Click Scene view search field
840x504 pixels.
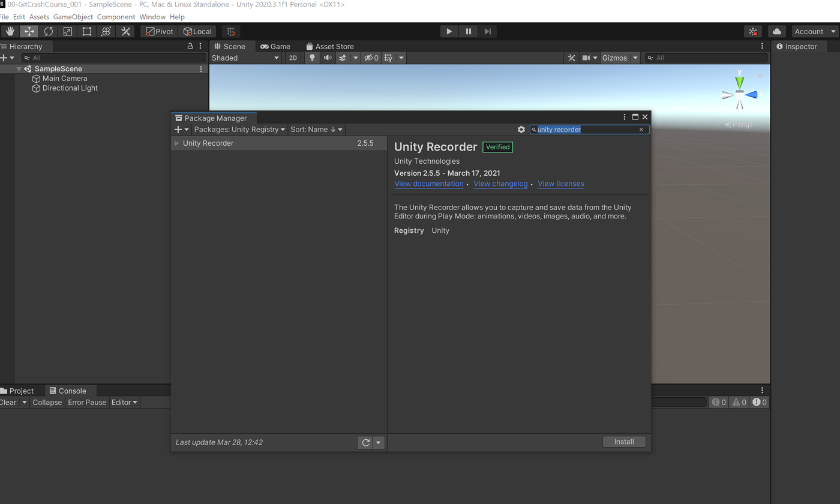pos(706,58)
